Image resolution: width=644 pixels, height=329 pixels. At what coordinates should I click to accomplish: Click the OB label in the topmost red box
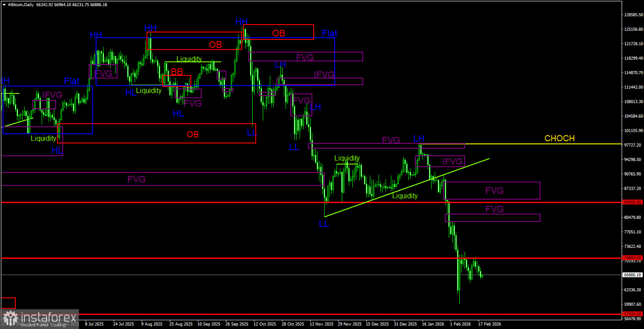tap(279, 33)
